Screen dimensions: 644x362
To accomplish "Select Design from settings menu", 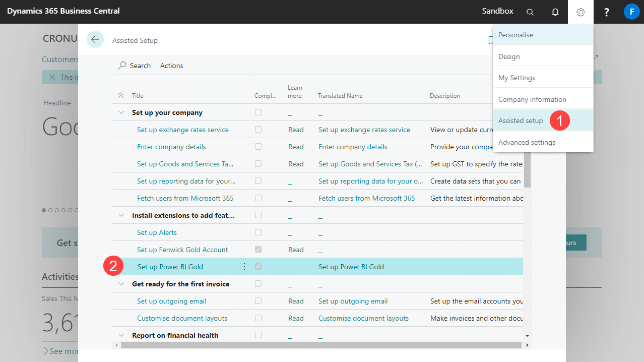I will [543, 56].
